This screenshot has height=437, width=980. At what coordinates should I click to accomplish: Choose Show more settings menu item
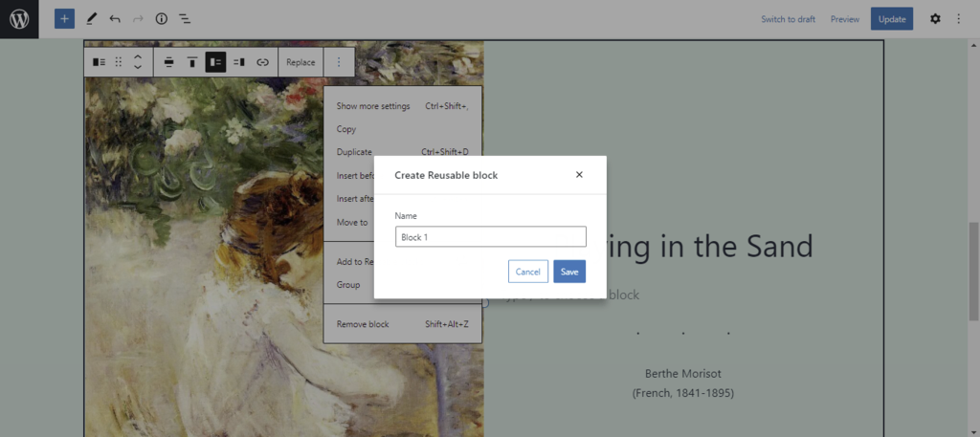(x=403, y=106)
